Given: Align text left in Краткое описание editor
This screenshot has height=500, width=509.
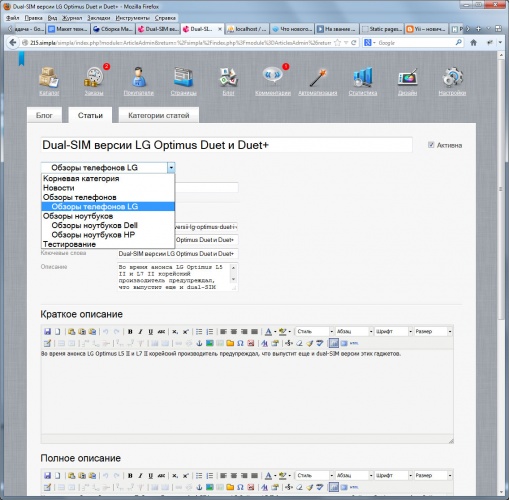Looking at the screenshot, I should [223, 331].
